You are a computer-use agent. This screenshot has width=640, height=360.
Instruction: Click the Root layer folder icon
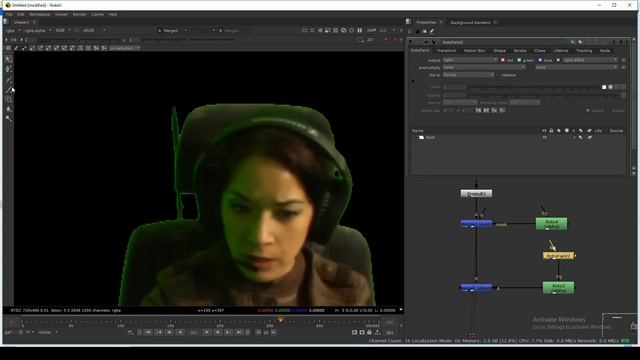(x=421, y=138)
